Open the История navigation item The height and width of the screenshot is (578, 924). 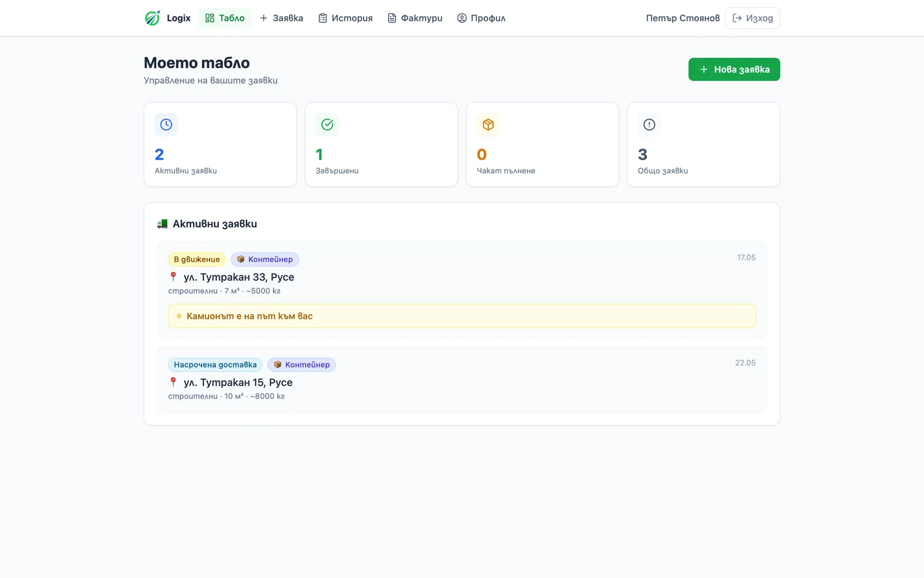click(x=345, y=18)
